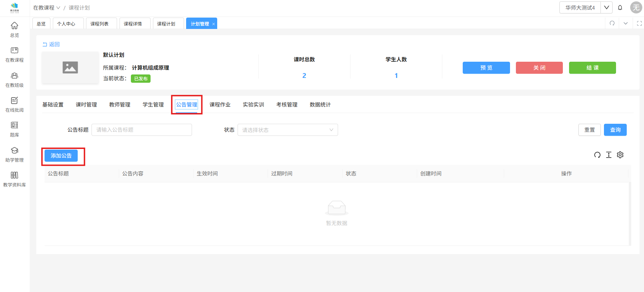
Task: Click the 返回 link
Action: click(51, 44)
